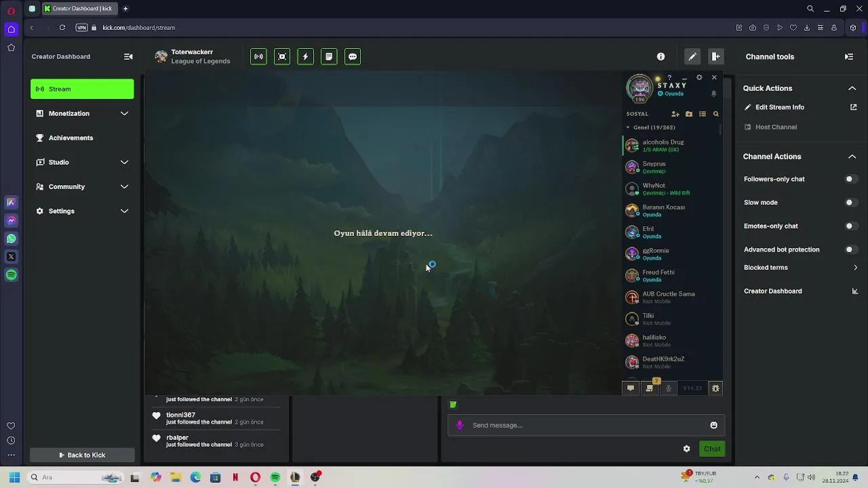Image resolution: width=868 pixels, height=488 pixels.
Task: Select Stream in the sidebar
Action: pyautogui.click(x=82, y=89)
